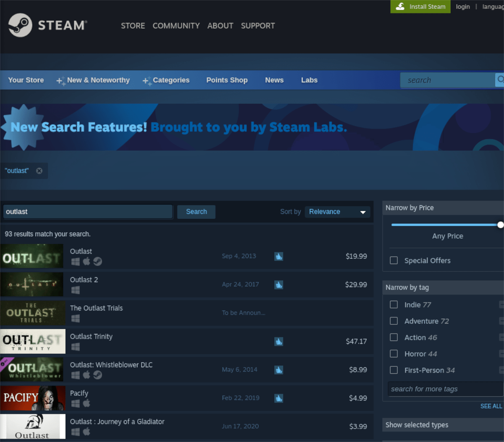Click the New Search Features Steam Labs banner
The image size is (504, 442).
[252, 127]
